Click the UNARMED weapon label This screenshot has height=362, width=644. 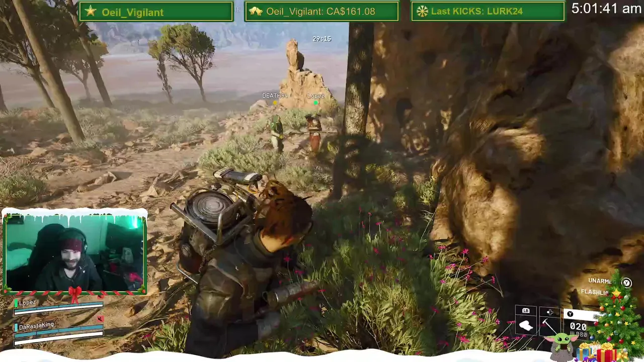[600, 281]
